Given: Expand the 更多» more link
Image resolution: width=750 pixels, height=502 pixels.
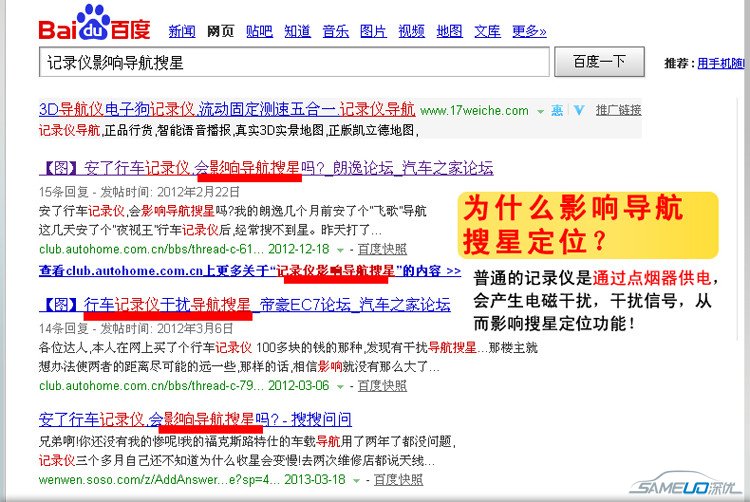Looking at the screenshot, I should pos(529,32).
